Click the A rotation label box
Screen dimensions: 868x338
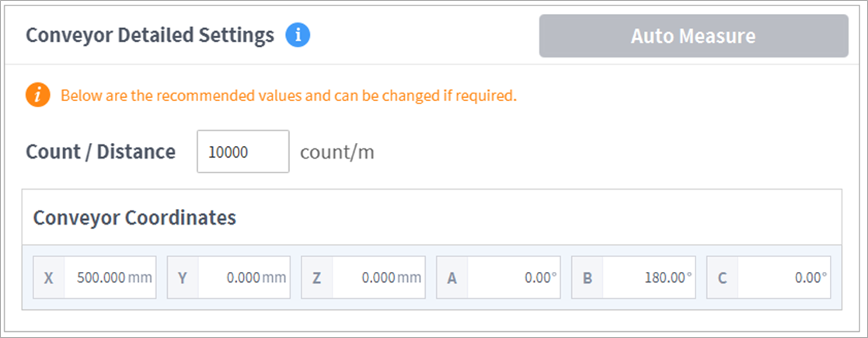point(451,277)
